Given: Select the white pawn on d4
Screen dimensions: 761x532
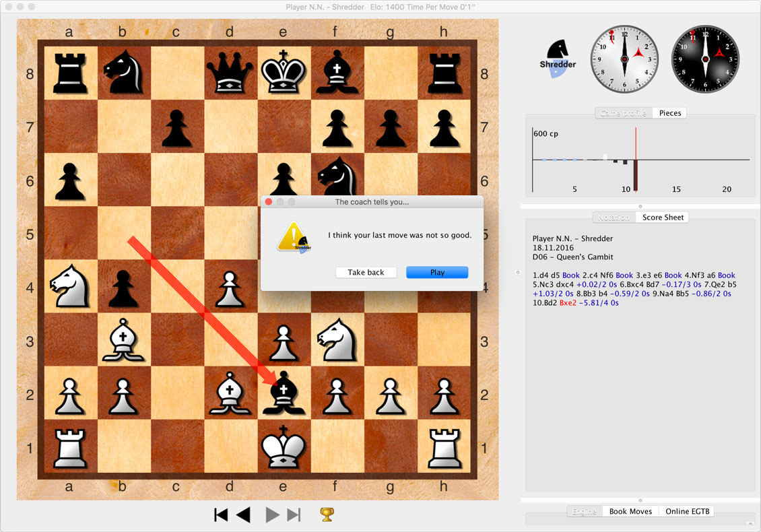Looking at the screenshot, I should click(x=230, y=290).
